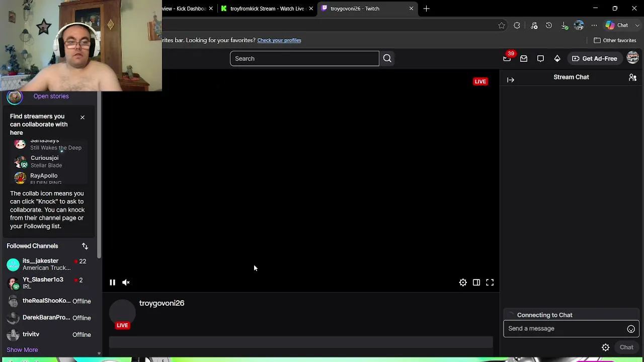Image resolution: width=644 pixels, height=362 pixels.
Task: Open the Whispers speech bubble icon
Action: pos(540,59)
